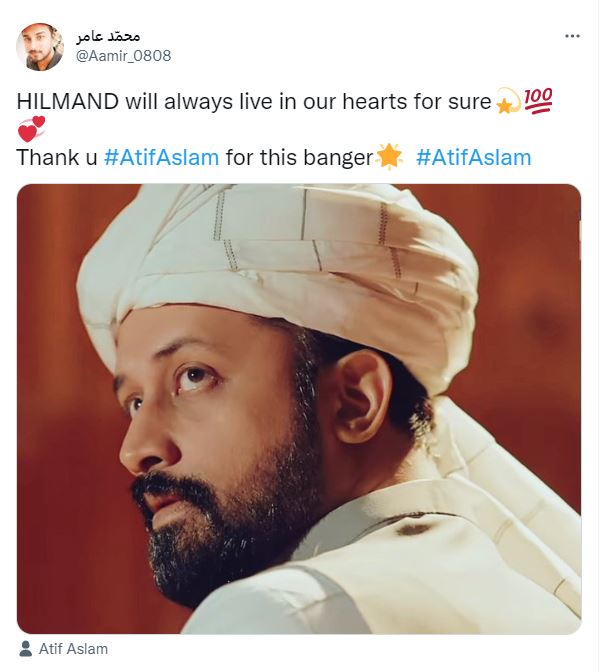Open the tagged 'Atif Aslam' label
Screen dimensions: 602x672
pos(73,649)
